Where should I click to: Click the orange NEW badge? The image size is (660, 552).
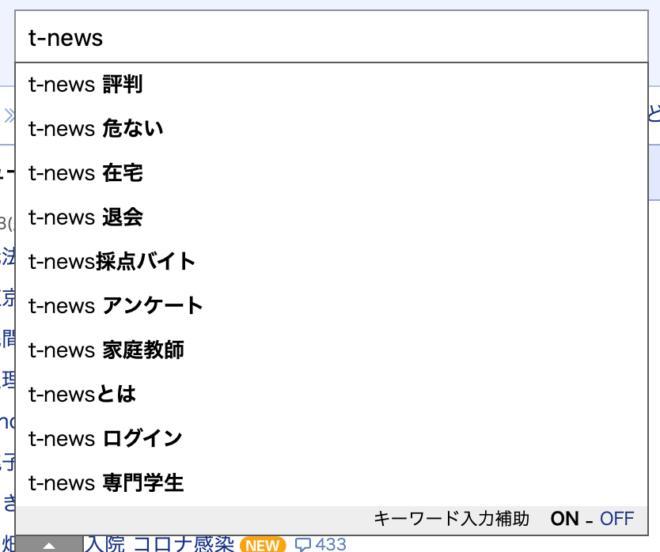[262, 545]
